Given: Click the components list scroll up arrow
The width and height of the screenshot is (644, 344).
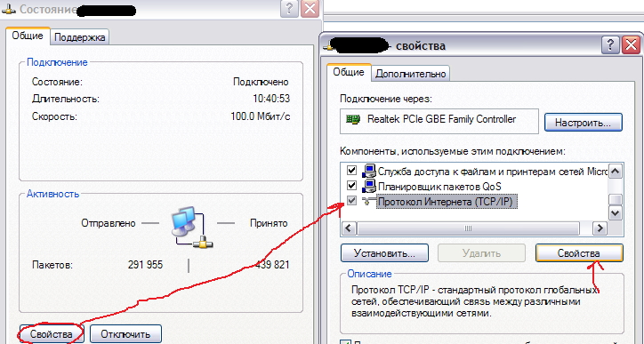Looking at the screenshot, I should tap(615, 172).
